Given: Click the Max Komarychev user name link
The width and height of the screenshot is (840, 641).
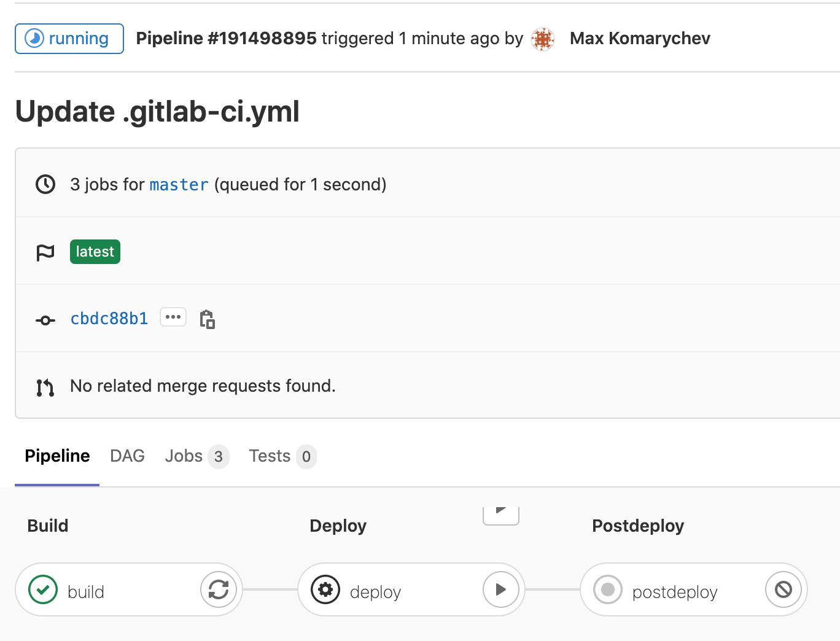Looking at the screenshot, I should coord(640,39).
